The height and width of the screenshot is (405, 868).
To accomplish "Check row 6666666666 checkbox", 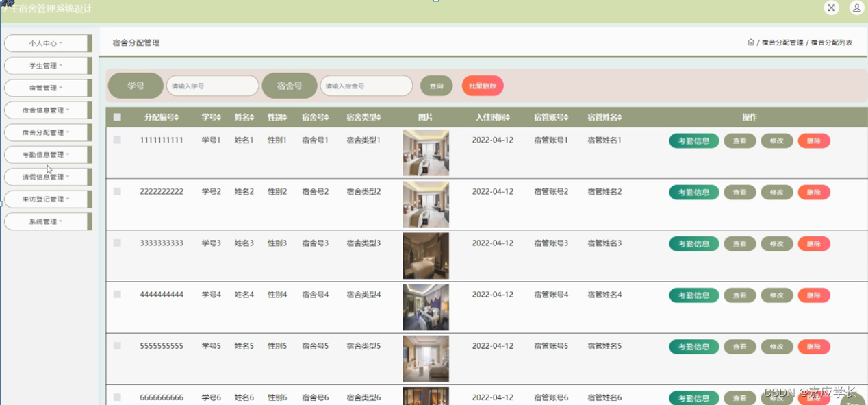I will (x=117, y=397).
